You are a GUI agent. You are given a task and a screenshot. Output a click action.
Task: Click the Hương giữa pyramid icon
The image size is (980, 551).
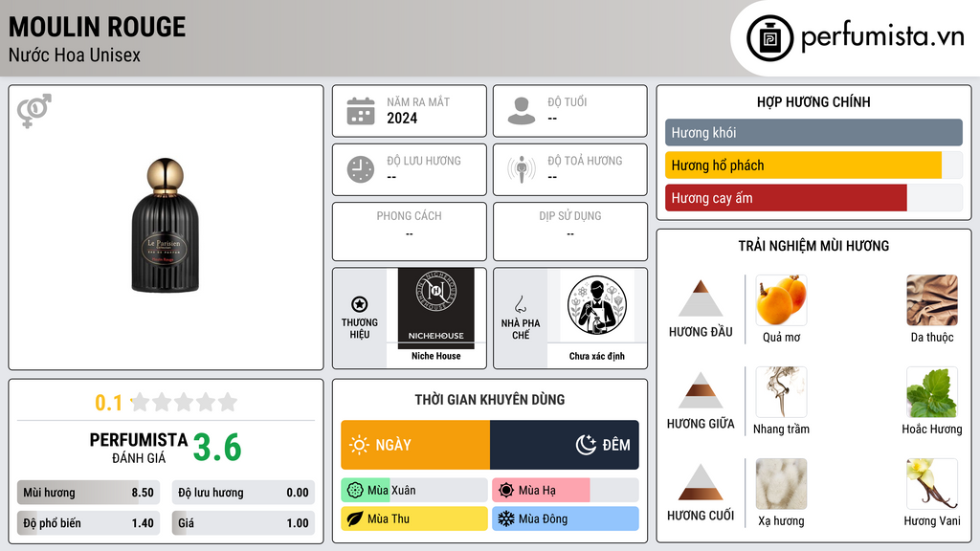[x=701, y=390]
